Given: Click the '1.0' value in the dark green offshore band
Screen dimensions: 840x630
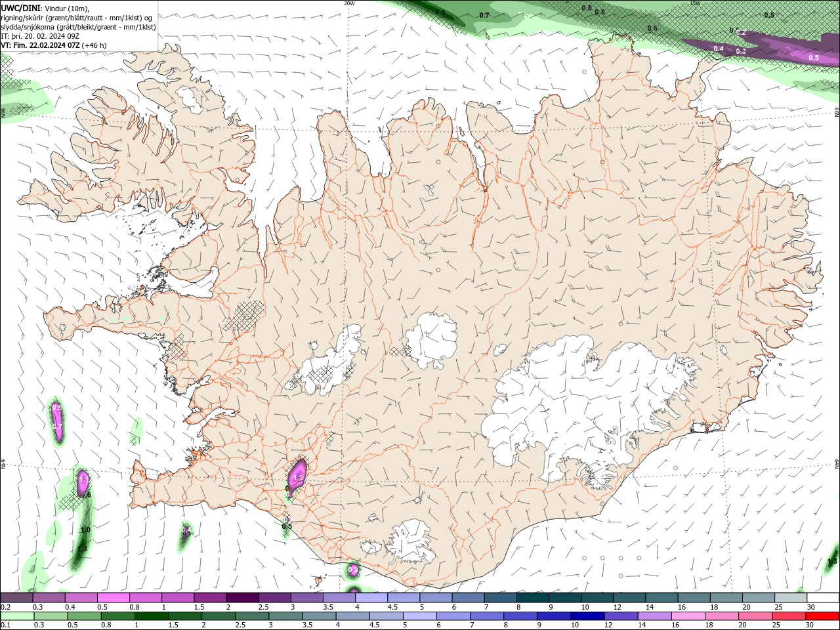Looking at the screenshot, I should pos(85,530).
